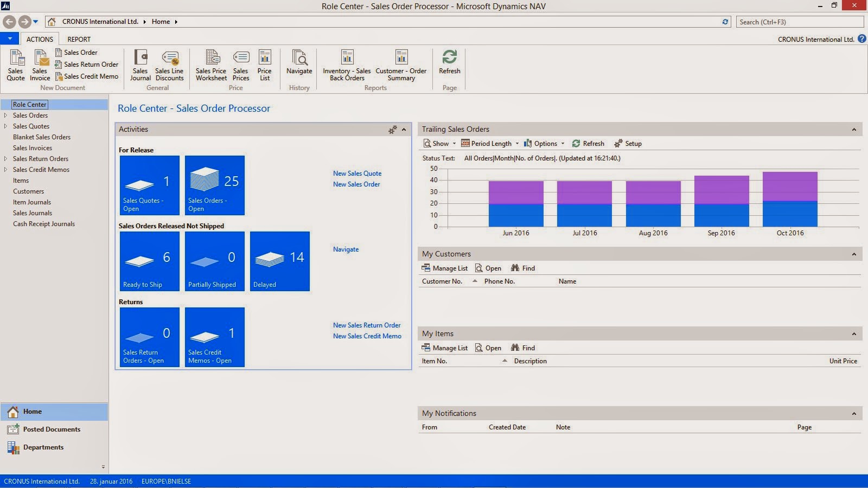Open Sales Return Order in ribbon
Screen dimensions: 868x488
click(x=86, y=65)
